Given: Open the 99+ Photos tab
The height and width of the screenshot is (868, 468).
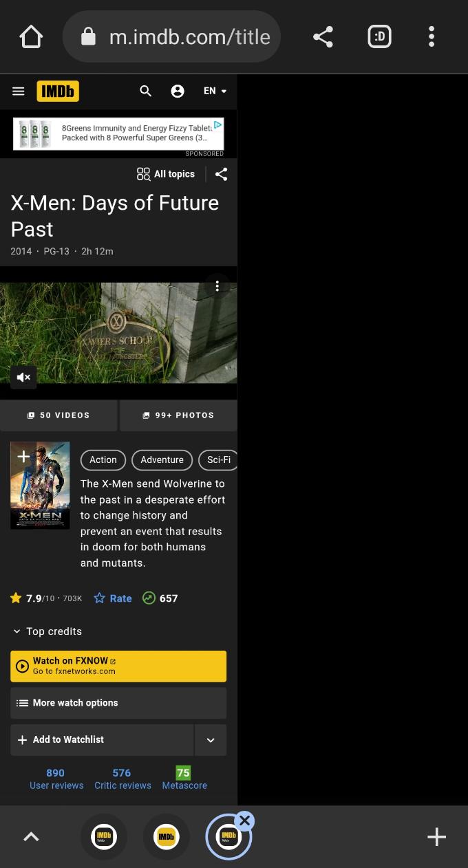Looking at the screenshot, I should [178, 415].
